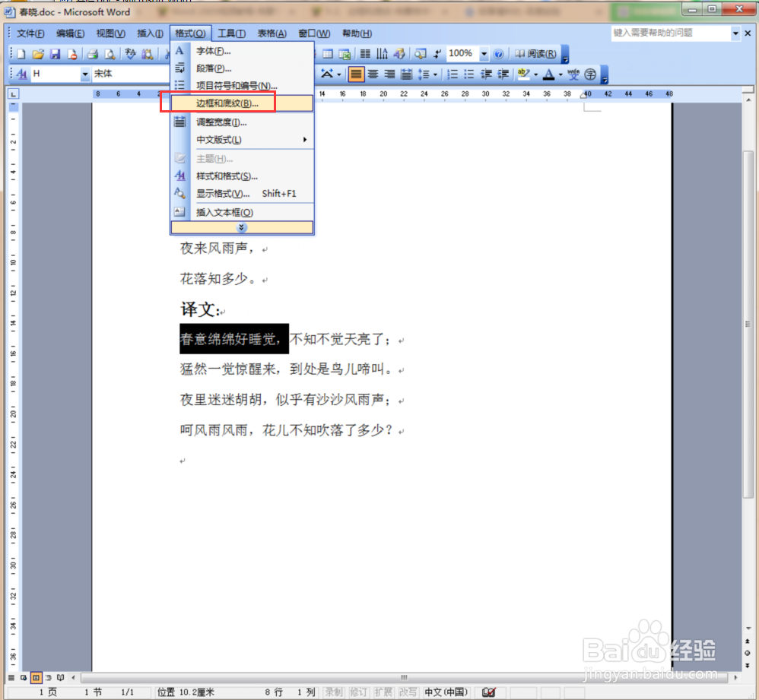Open the Print Preview tool

pyautogui.click(x=108, y=53)
